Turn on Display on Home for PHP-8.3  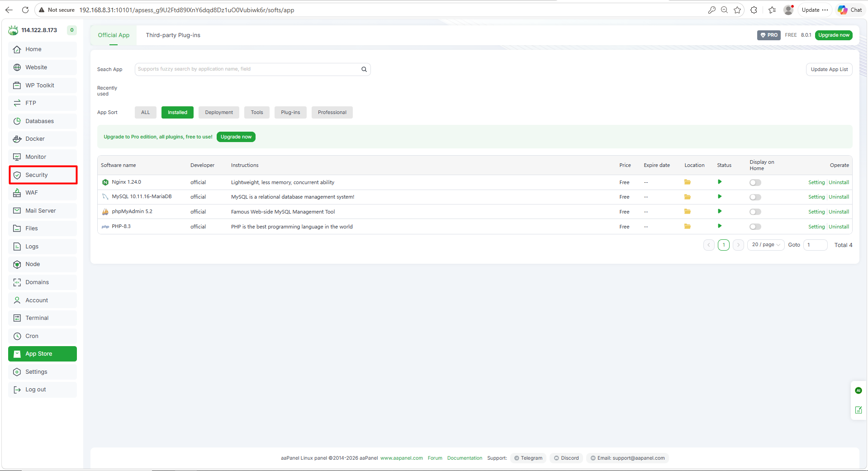(x=755, y=227)
